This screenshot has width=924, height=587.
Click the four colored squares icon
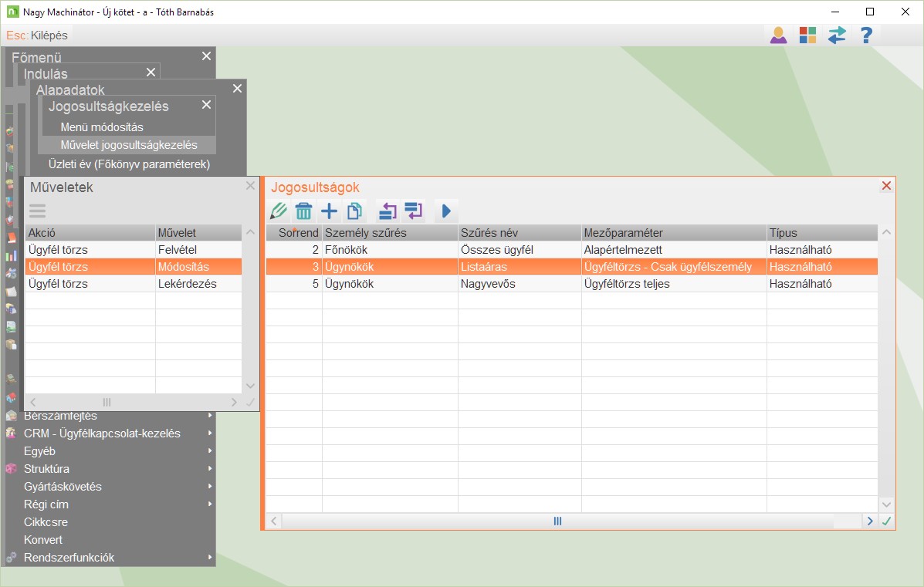pyautogui.click(x=807, y=35)
